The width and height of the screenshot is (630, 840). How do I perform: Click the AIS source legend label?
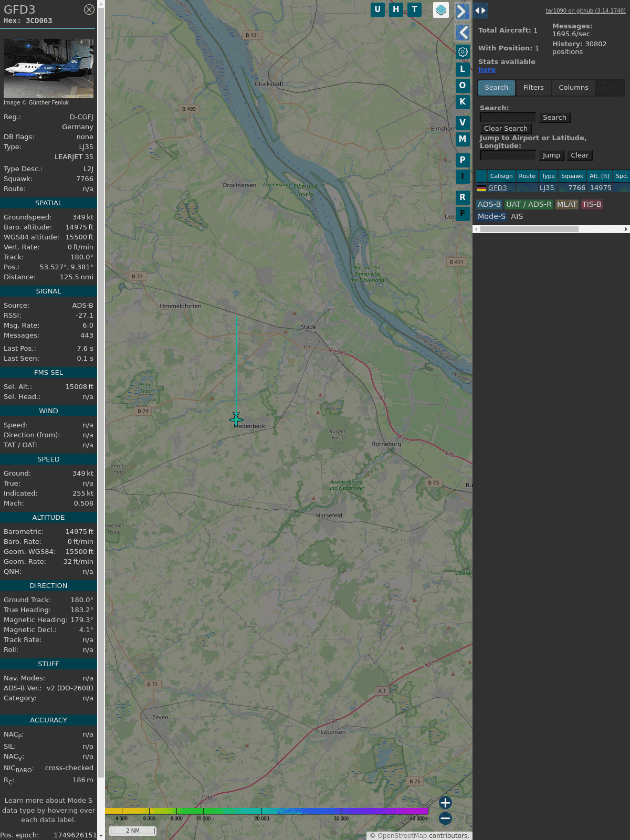click(517, 217)
